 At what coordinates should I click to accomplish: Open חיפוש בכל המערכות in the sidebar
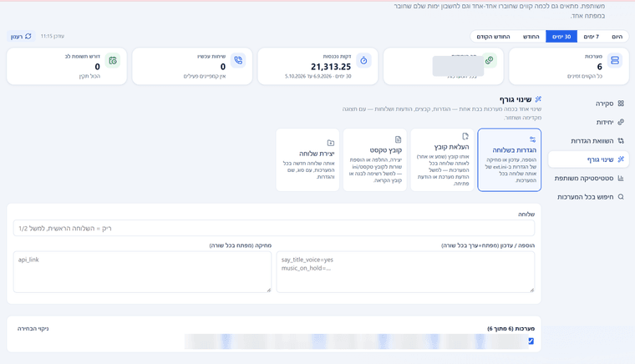588,197
